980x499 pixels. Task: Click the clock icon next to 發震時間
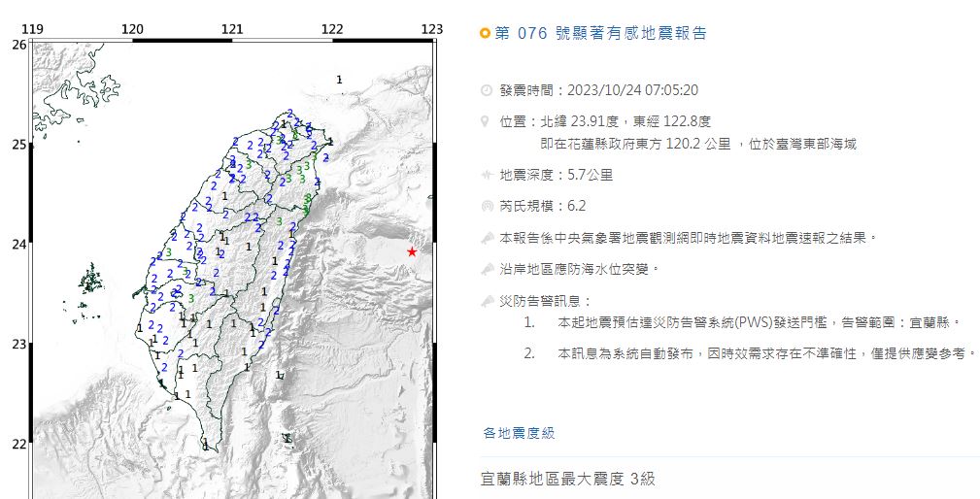487,90
